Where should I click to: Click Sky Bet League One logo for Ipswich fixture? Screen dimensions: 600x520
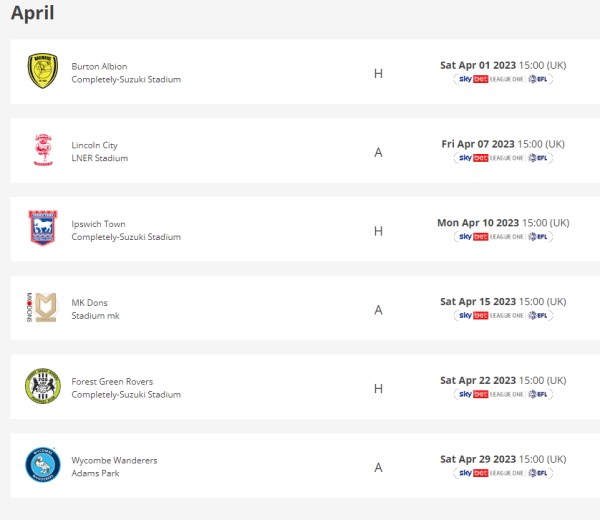pyautogui.click(x=502, y=237)
